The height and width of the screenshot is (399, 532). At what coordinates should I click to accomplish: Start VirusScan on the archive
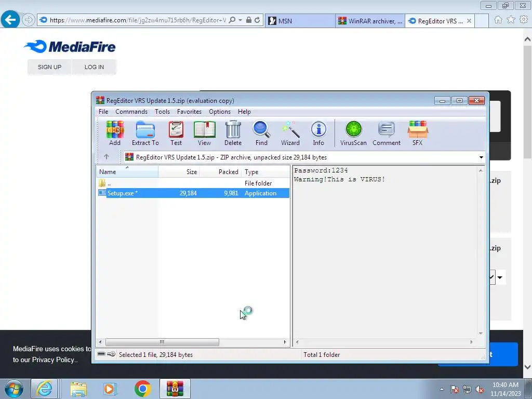[x=353, y=134]
